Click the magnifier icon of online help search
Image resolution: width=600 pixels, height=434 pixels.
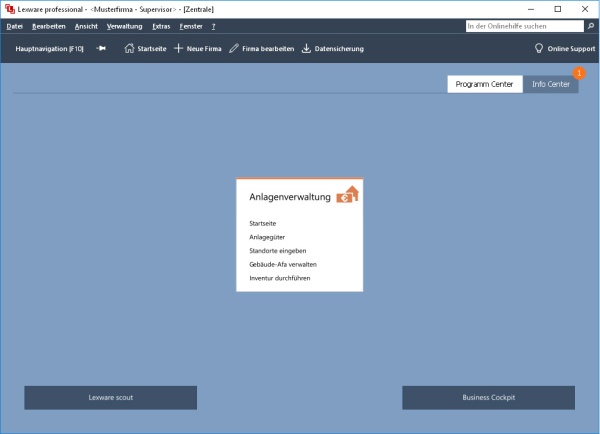591,26
